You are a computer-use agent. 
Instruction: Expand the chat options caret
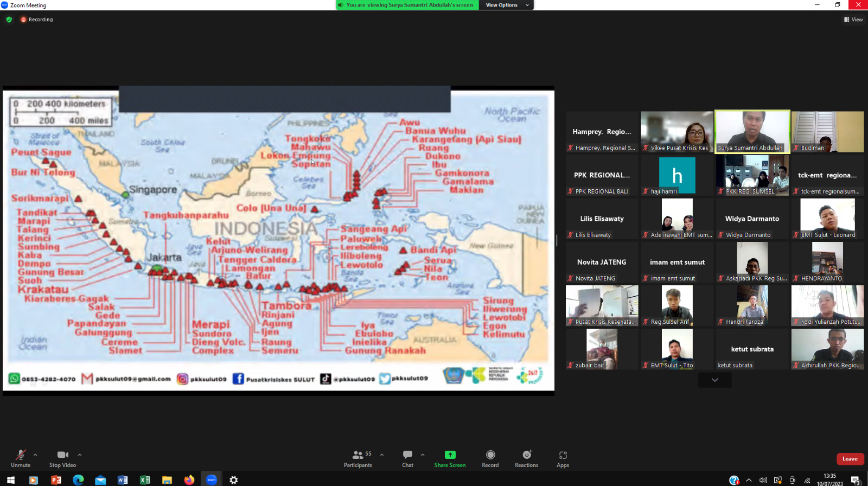(x=423, y=455)
